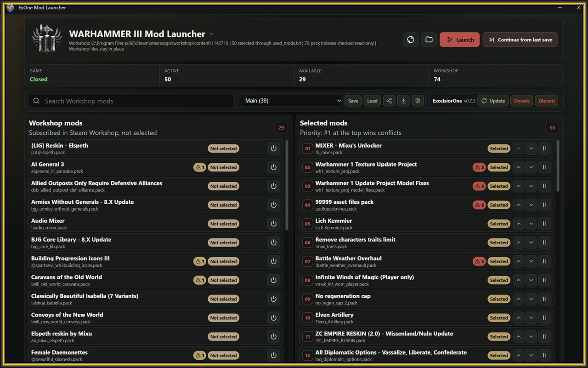Move Remove characters traits limit up

519,242
